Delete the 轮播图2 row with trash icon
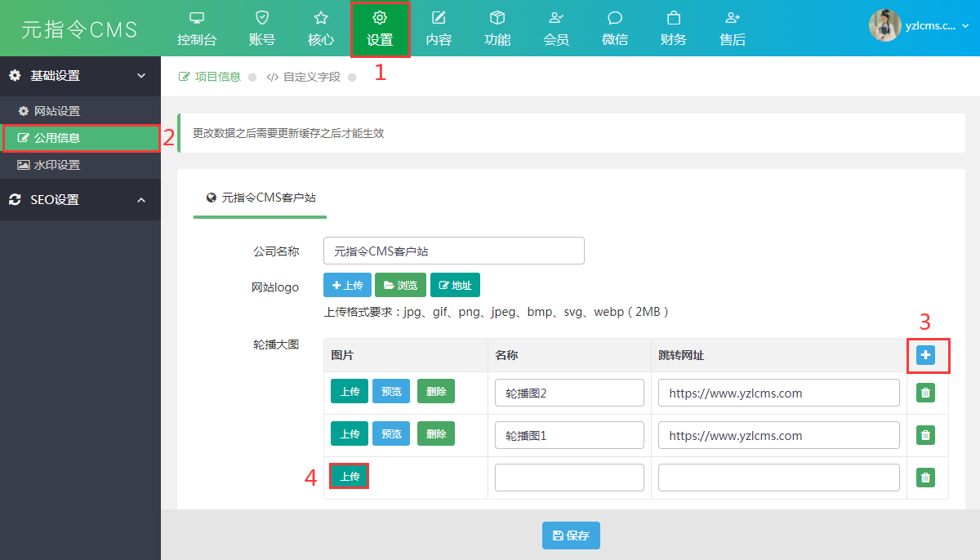The height and width of the screenshot is (560, 980). [x=925, y=393]
